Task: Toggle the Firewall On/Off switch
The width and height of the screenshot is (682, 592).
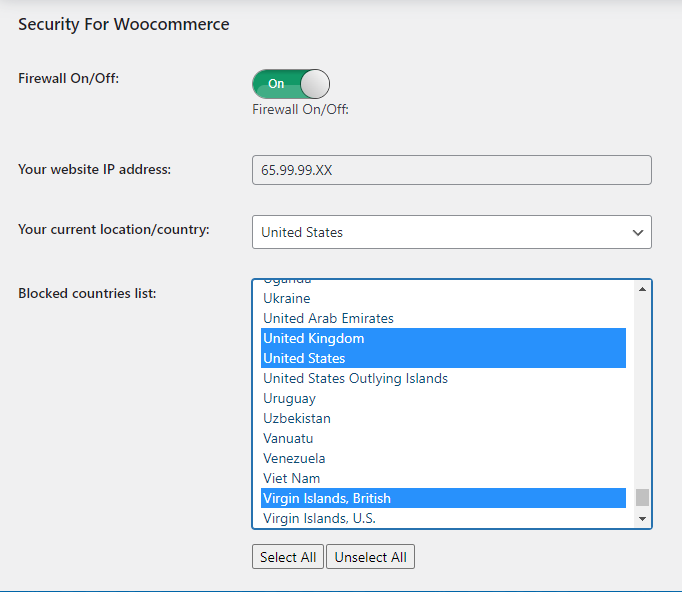Action: tap(290, 84)
